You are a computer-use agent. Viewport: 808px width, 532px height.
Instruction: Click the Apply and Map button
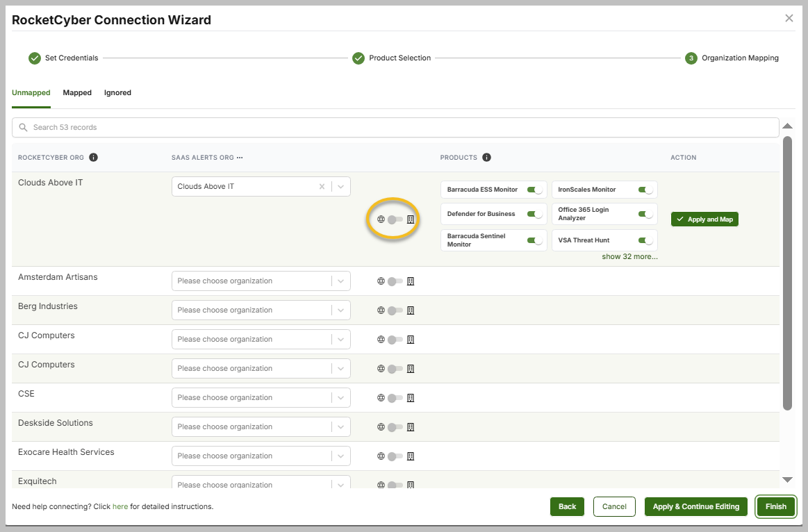point(704,219)
